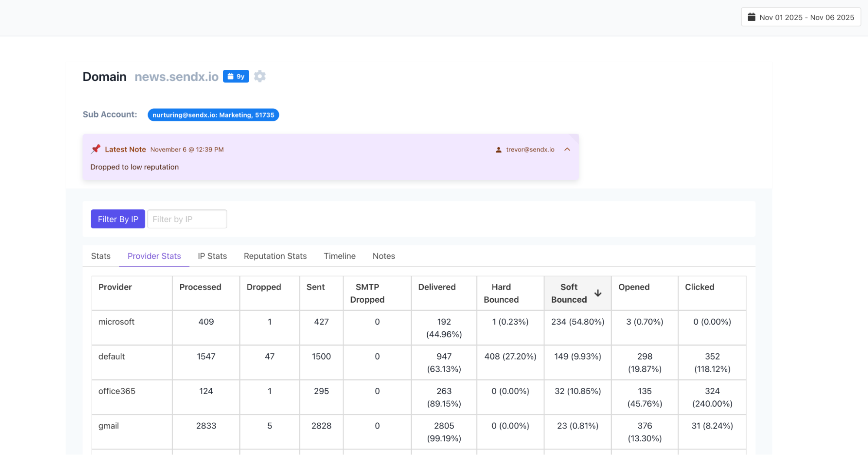Viewport: 868px width, 455px height.
Task: Click the calendar icon in date range picker
Action: coord(751,17)
